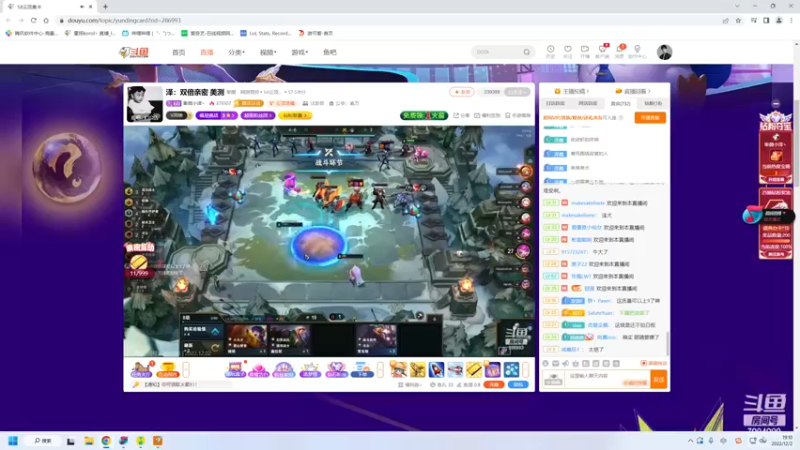Open the 主播投稿 link

pyautogui.click(x=572, y=91)
